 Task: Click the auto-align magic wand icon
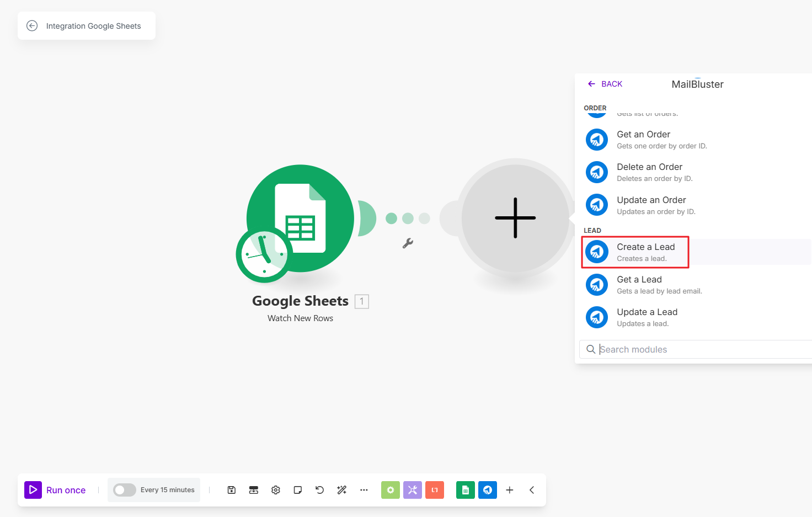point(342,490)
